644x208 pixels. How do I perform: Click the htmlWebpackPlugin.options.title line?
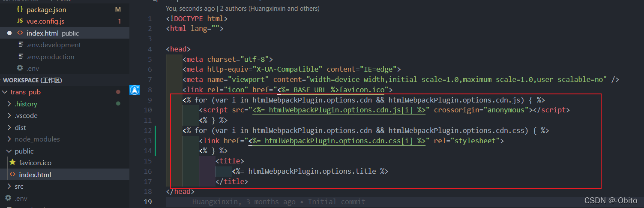310,171
